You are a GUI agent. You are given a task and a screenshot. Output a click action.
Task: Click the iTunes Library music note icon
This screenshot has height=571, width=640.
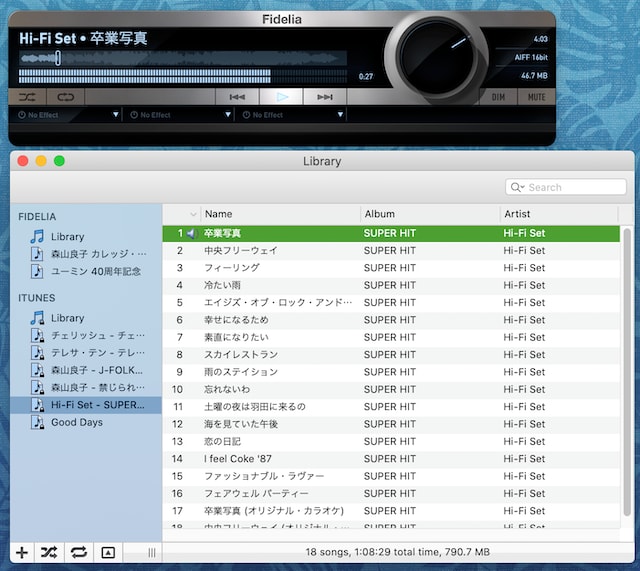click(x=37, y=318)
